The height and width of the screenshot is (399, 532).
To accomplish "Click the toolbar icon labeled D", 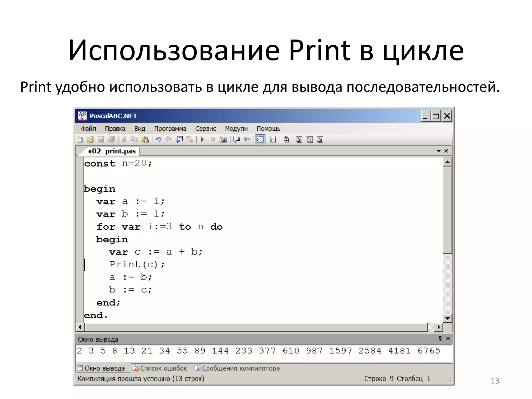I will coord(299,140).
